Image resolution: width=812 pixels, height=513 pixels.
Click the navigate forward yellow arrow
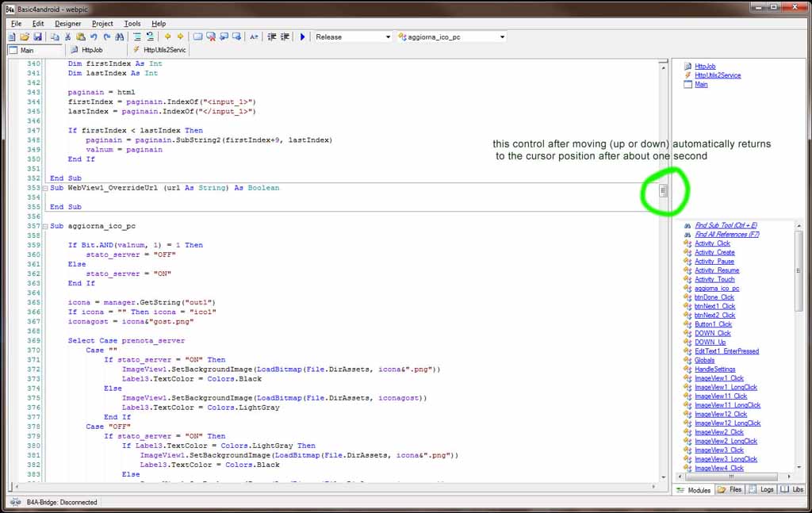click(x=180, y=36)
